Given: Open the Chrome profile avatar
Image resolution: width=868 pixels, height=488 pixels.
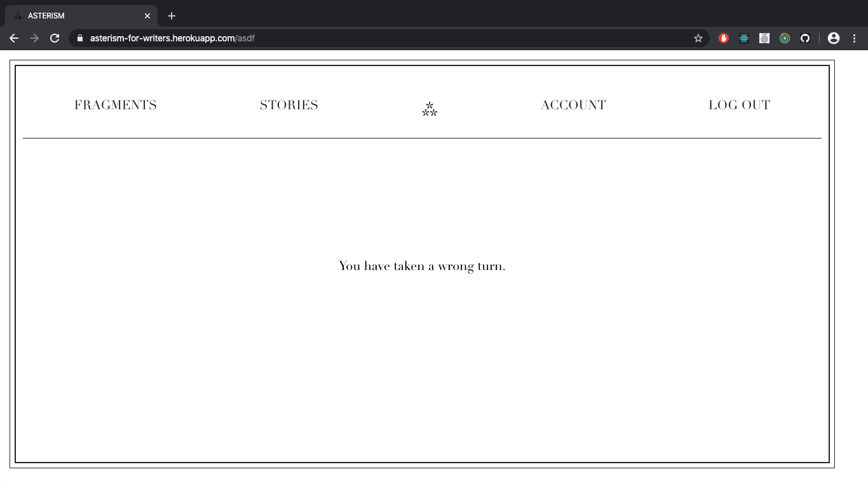Looking at the screenshot, I should click(834, 38).
